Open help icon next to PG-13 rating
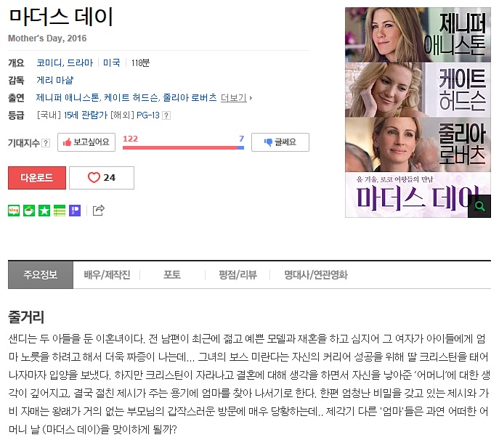499x448 pixels. point(166,115)
